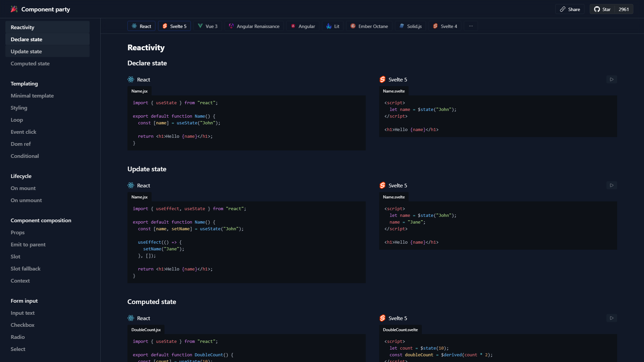Click Svelte icon in Computed state section
This screenshot has height=362, width=644.
[382, 318]
